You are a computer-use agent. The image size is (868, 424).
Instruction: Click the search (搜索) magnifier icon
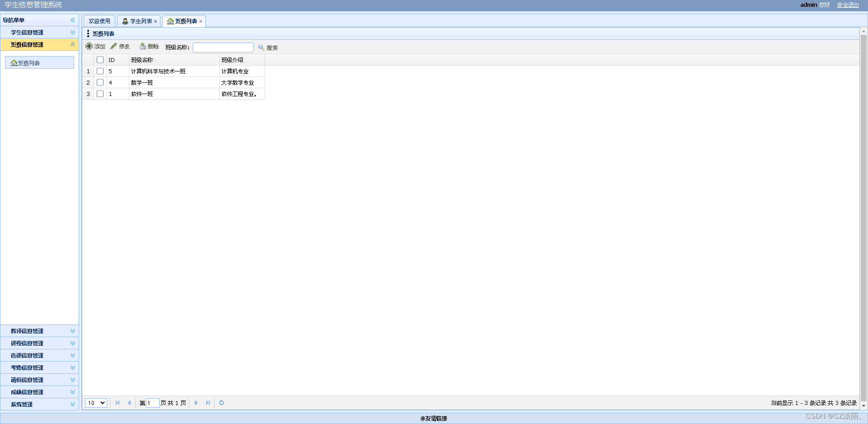(x=261, y=48)
